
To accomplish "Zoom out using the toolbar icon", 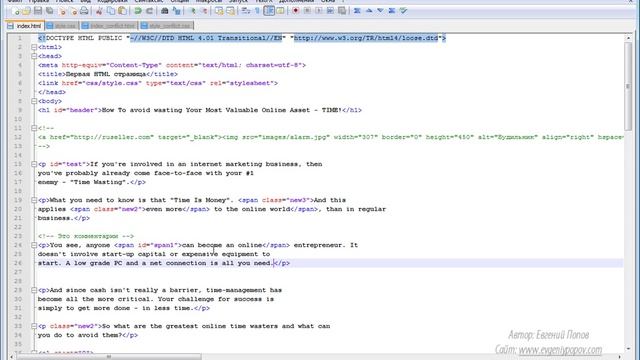I will 203,11.
